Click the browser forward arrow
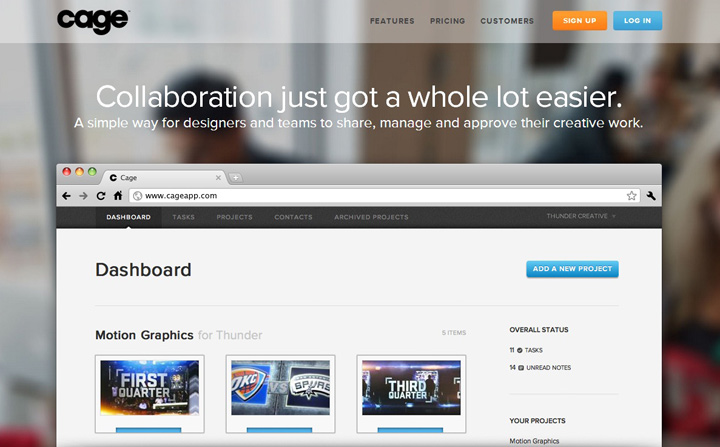The height and width of the screenshot is (447, 720). click(x=84, y=196)
